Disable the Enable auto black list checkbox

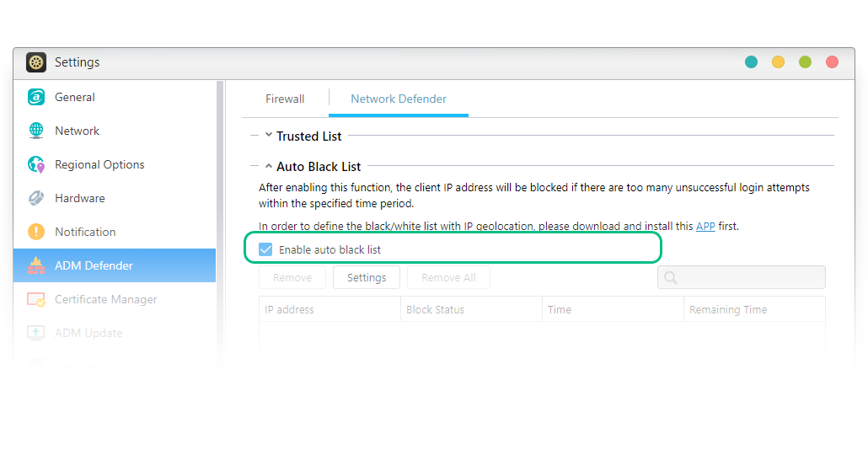click(x=266, y=249)
